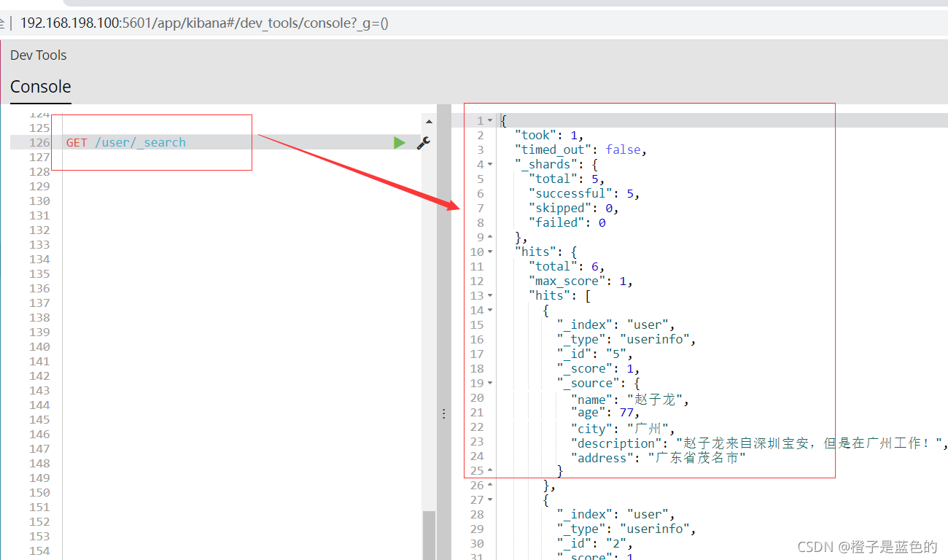
Task: Collapse the "hits" array on line 13
Action: point(490,295)
